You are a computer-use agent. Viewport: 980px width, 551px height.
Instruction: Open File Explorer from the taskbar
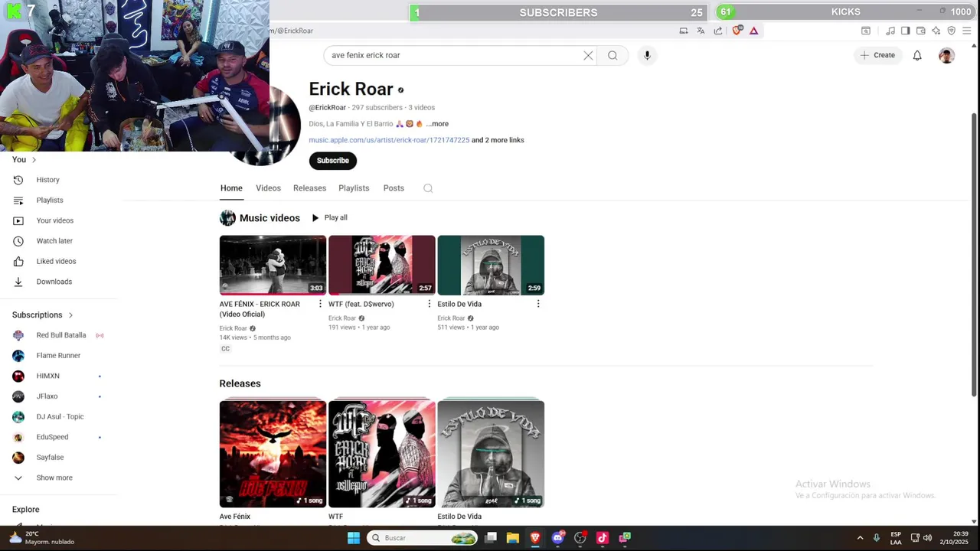click(x=513, y=538)
